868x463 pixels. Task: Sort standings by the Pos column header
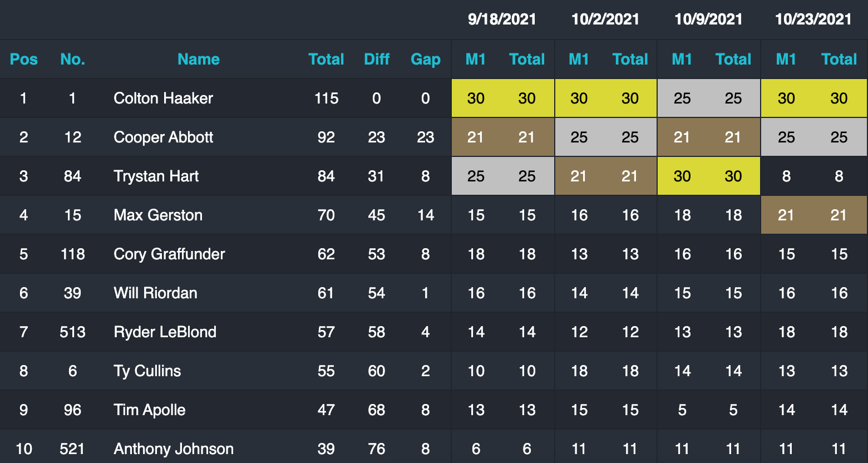click(x=24, y=60)
